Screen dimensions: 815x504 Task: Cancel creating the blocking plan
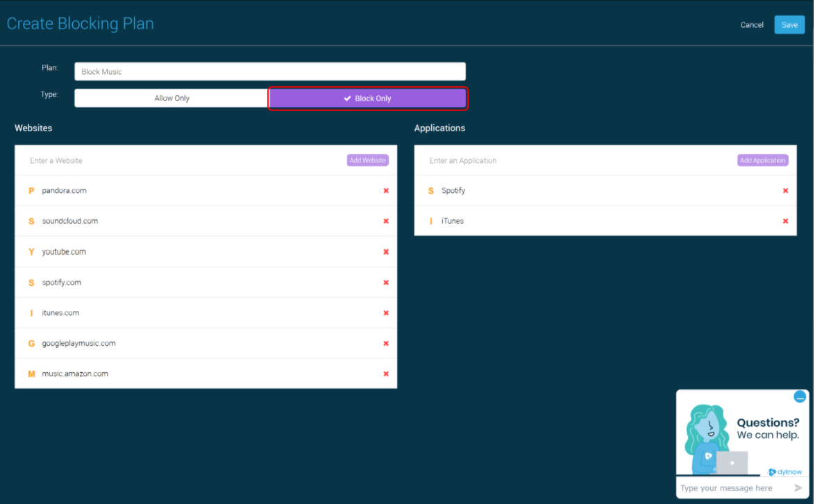coord(752,25)
